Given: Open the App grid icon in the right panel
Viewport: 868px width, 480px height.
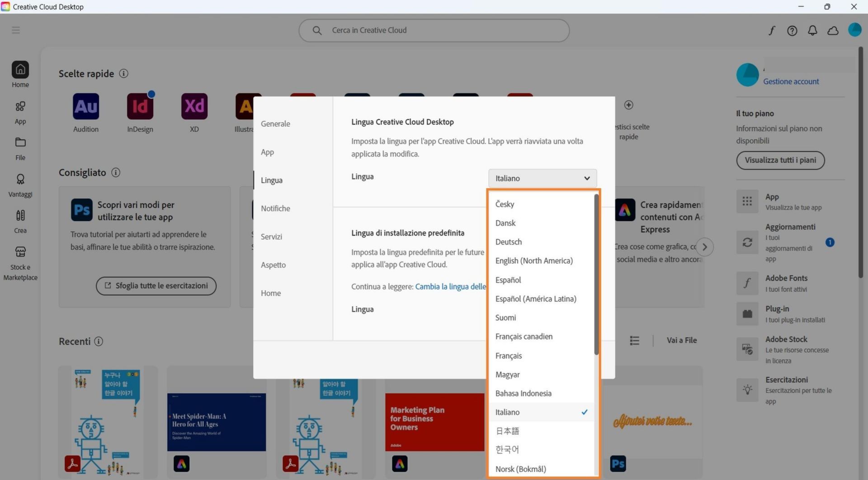Looking at the screenshot, I should [747, 201].
